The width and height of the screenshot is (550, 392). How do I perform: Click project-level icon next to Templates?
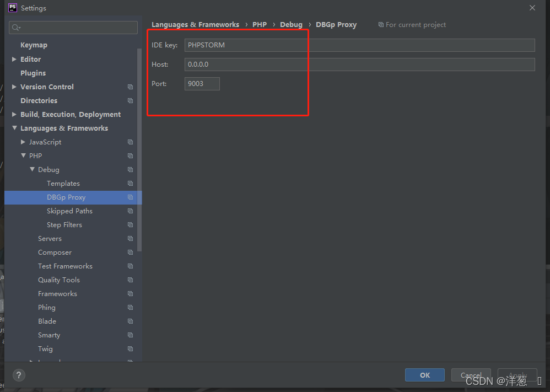coord(131,184)
